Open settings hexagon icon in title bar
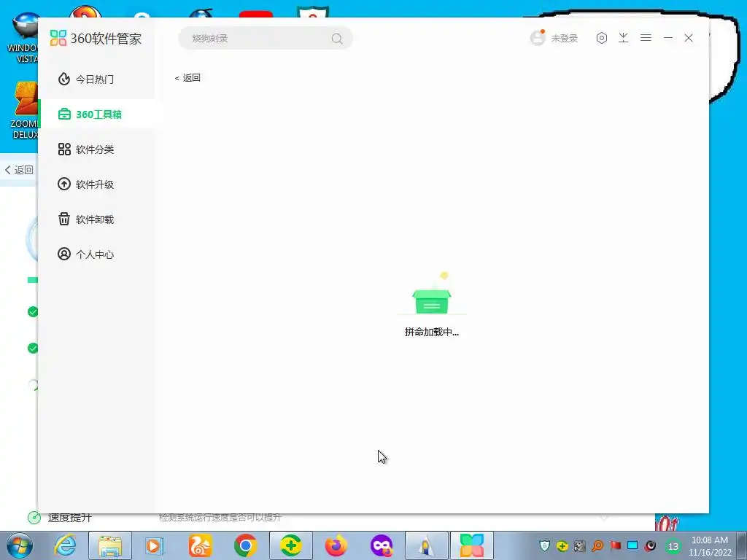 (602, 38)
